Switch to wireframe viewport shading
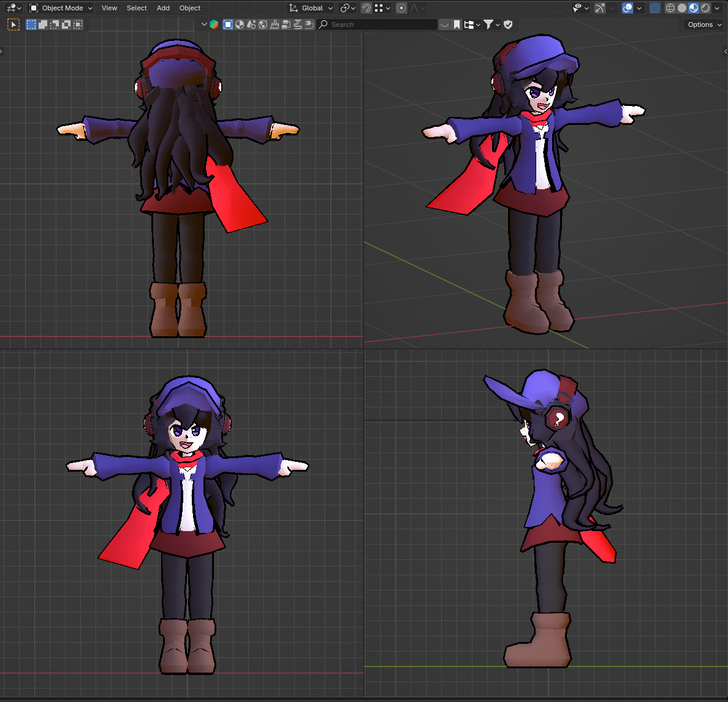Screen dimensions: 728x702 [670, 8]
